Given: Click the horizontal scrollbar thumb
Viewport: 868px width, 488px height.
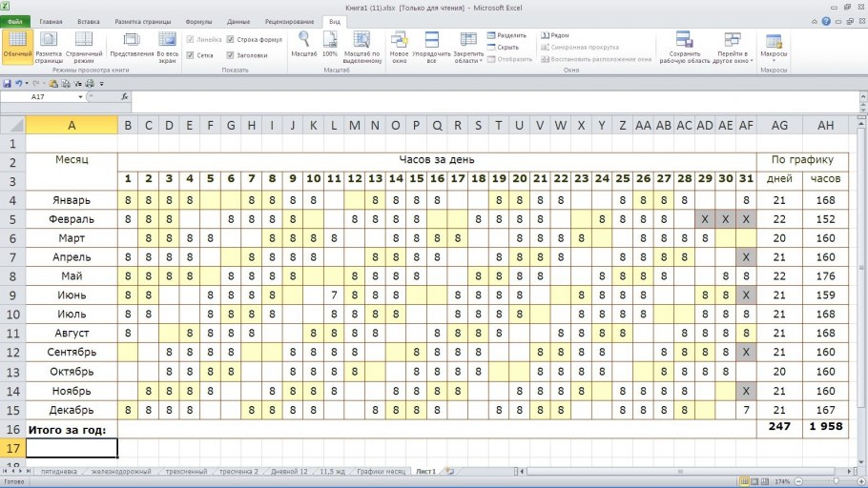Looking at the screenshot, I should point(680,472).
